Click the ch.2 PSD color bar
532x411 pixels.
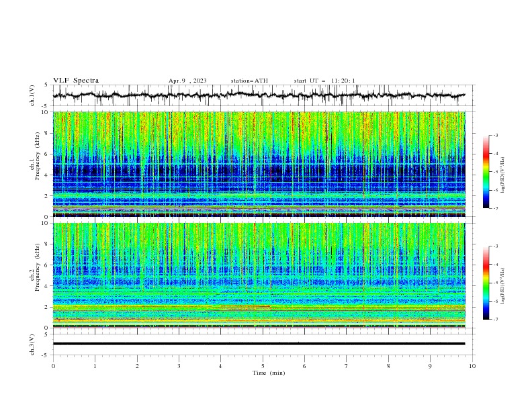click(x=486, y=283)
